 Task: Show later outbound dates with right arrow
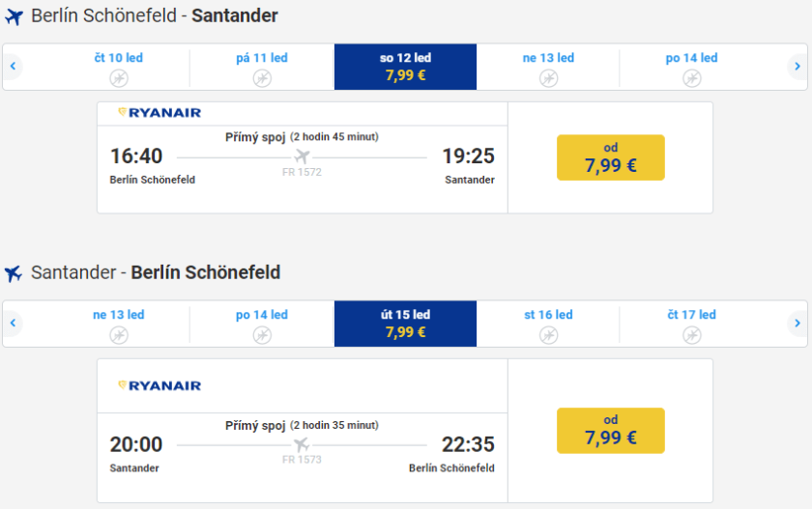[x=797, y=67]
